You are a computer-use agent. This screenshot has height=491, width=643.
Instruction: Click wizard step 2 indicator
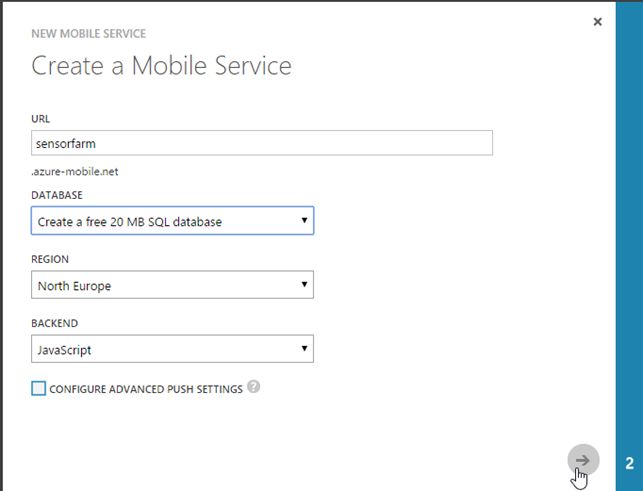629,464
